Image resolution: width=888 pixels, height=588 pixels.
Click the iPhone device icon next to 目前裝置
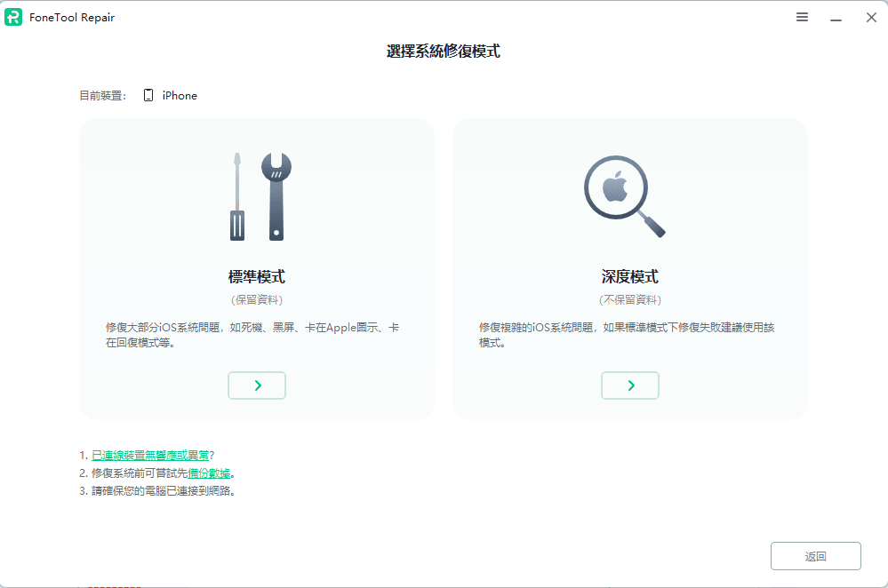tap(148, 95)
